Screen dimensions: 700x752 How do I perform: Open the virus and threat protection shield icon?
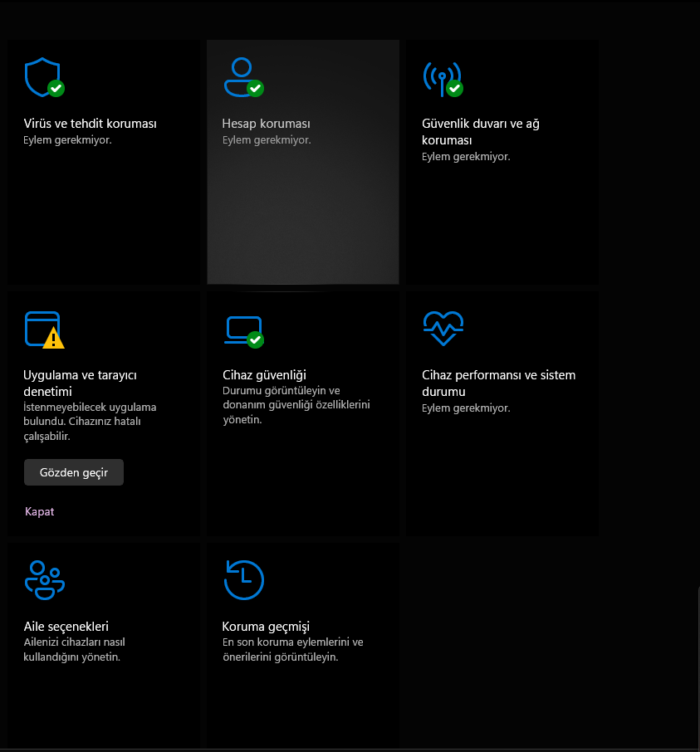[x=44, y=77]
